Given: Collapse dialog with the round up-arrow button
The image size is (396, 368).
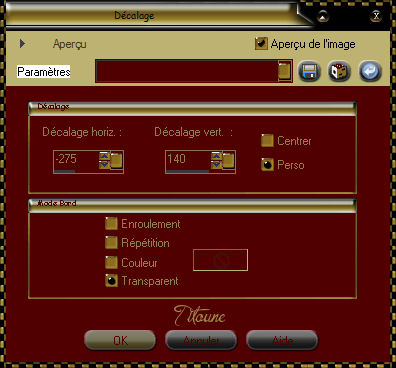Looking at the screenshot, I should pos(323,15).
